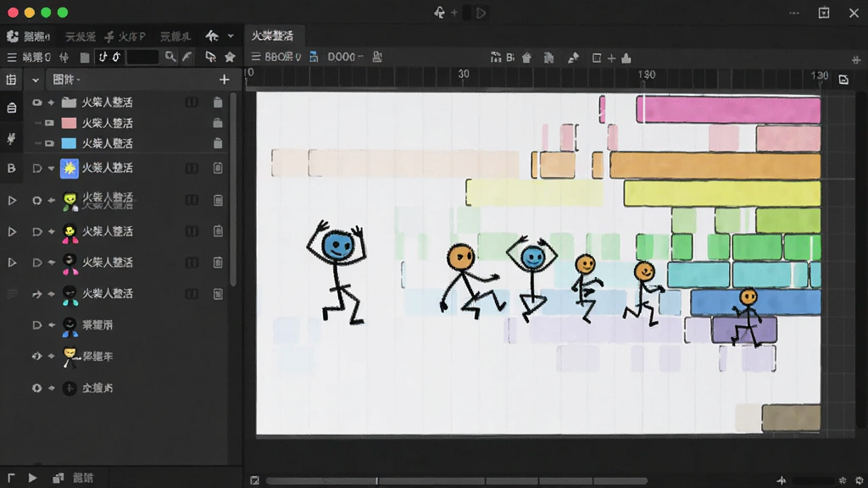This screenshot has height=488, width=868.
Task: Click the plus icon to add a layer
Action: tap(224, 80)
